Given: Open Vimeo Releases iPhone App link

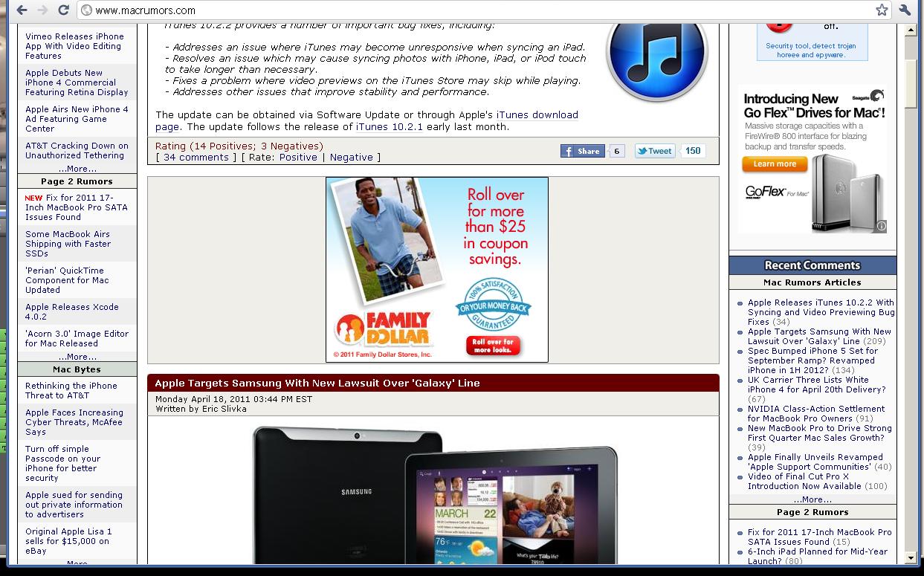Looking at the screenshot, I should [x=74, y=46].
